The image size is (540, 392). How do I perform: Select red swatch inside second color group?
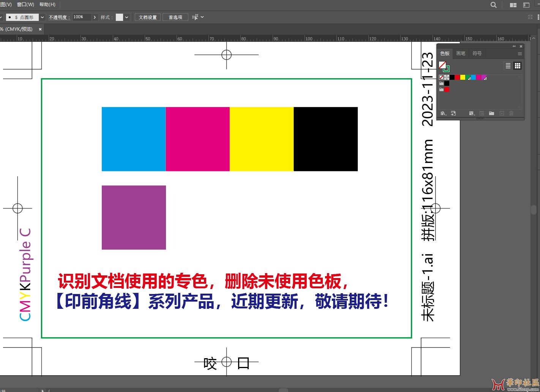point(447,90)
